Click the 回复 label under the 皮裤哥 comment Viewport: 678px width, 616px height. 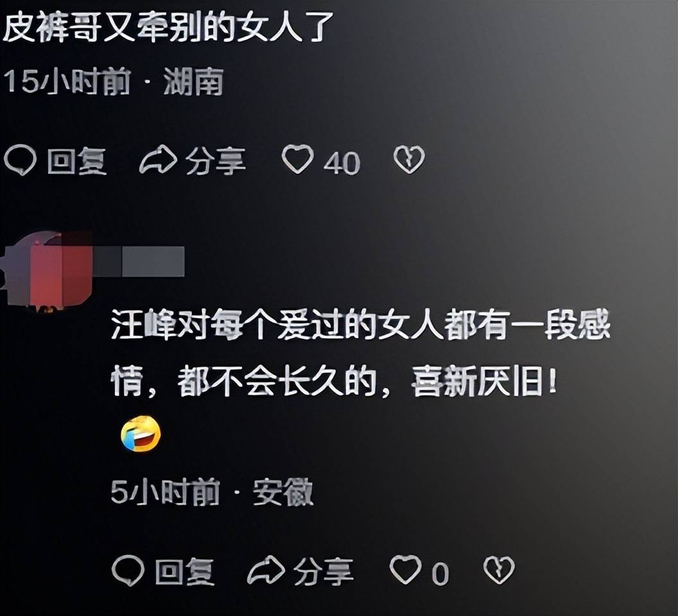pyautogui.click(x=77, y=161)
